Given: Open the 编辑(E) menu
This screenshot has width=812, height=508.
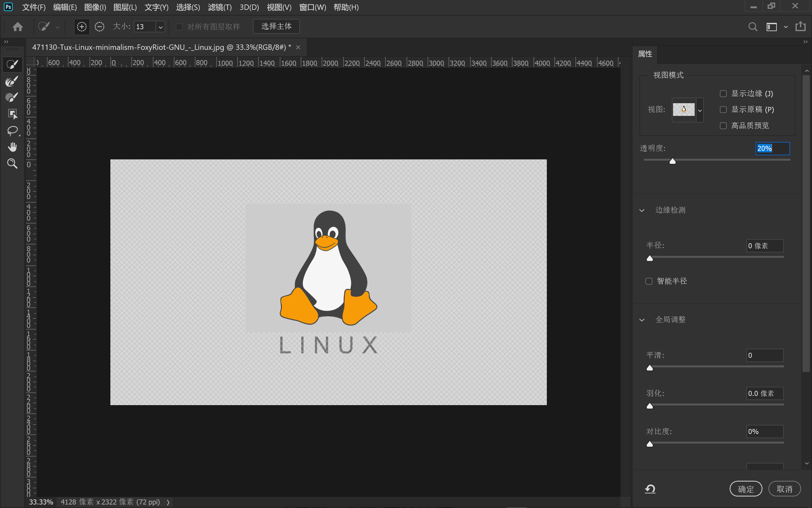Looking at the screenshot, I should tap(65, 7).
